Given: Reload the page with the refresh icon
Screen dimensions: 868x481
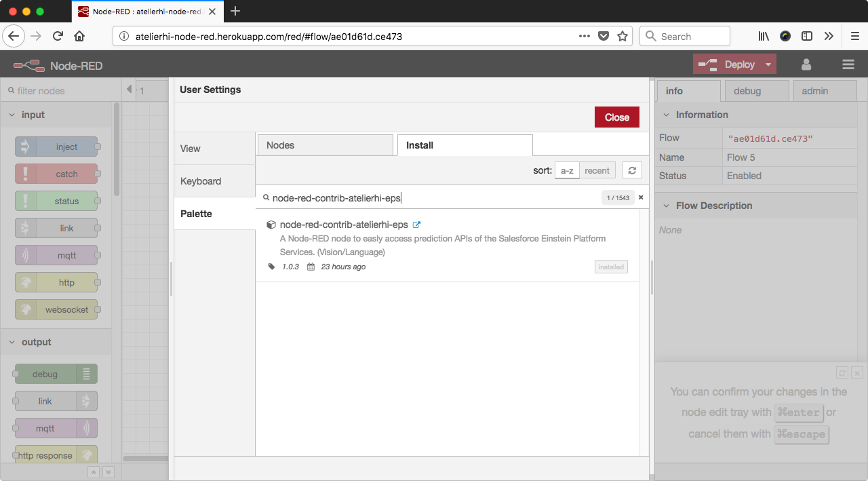Looking at the screenshot, I should tap(58, 36).
